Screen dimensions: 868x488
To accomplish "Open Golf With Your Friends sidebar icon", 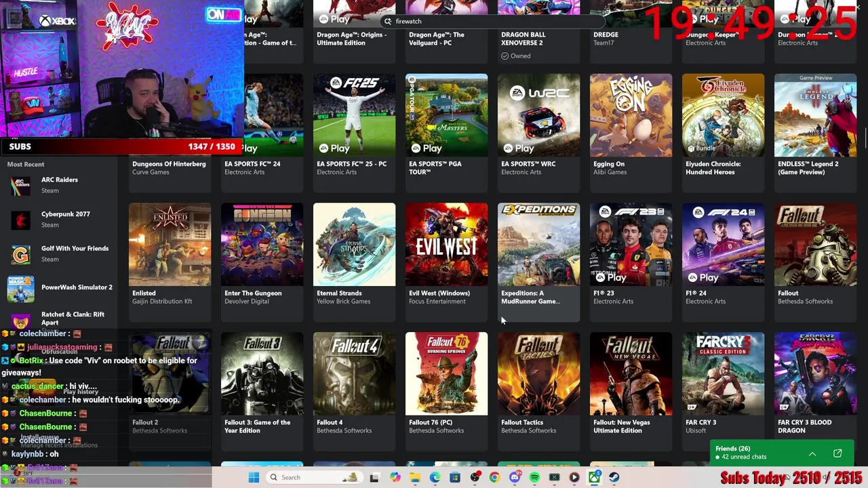I will pos(20,254).
